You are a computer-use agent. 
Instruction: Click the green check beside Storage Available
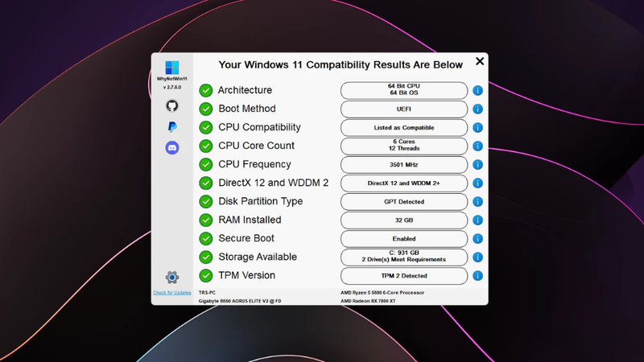click(206, 257)
